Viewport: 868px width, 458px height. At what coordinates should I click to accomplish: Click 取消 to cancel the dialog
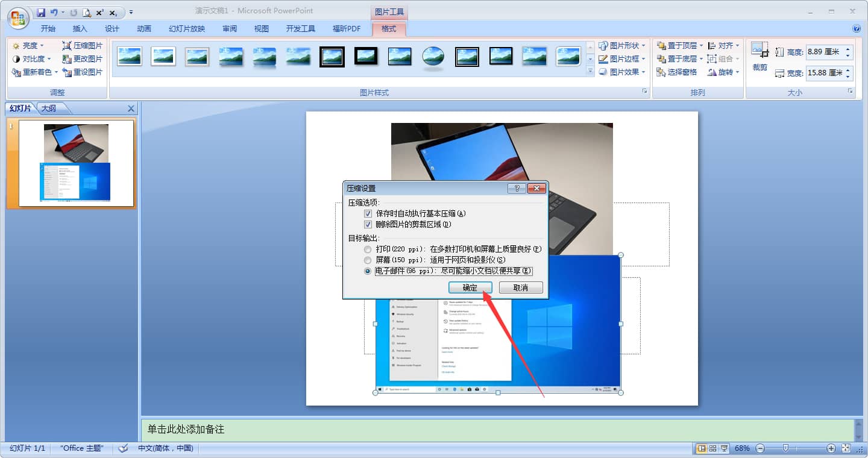tap(520, 287)
